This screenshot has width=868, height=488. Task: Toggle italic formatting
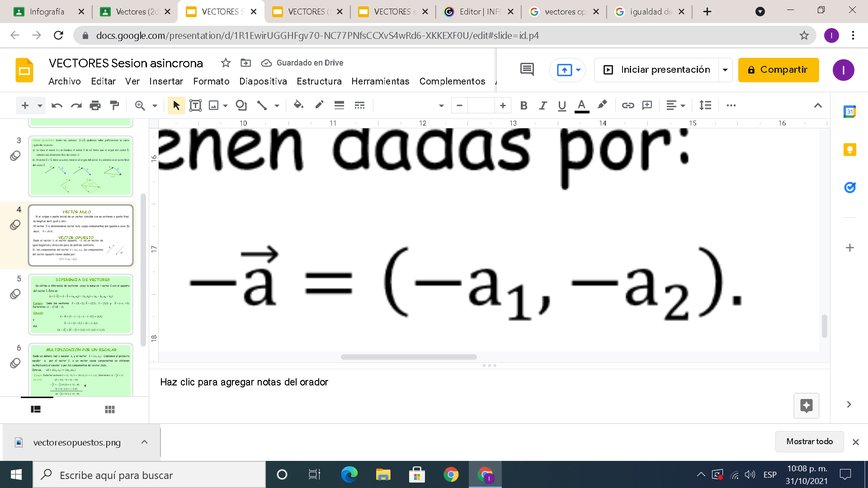coord(543,105)
